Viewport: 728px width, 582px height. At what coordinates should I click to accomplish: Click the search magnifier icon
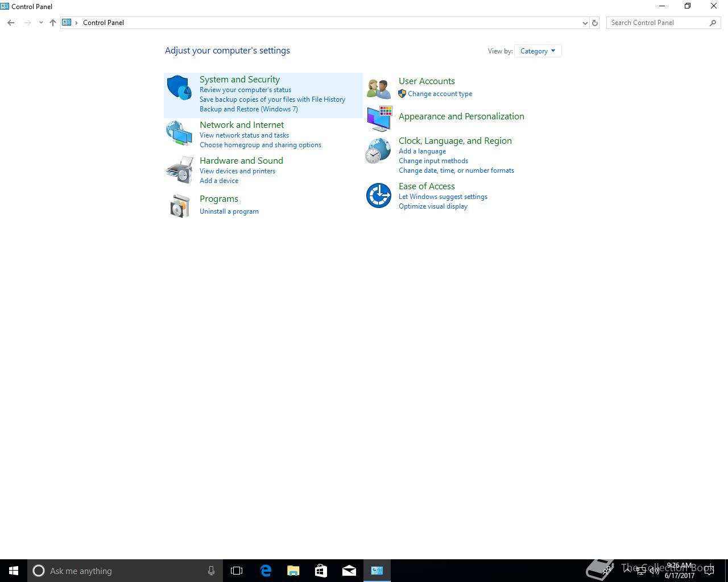713,23
